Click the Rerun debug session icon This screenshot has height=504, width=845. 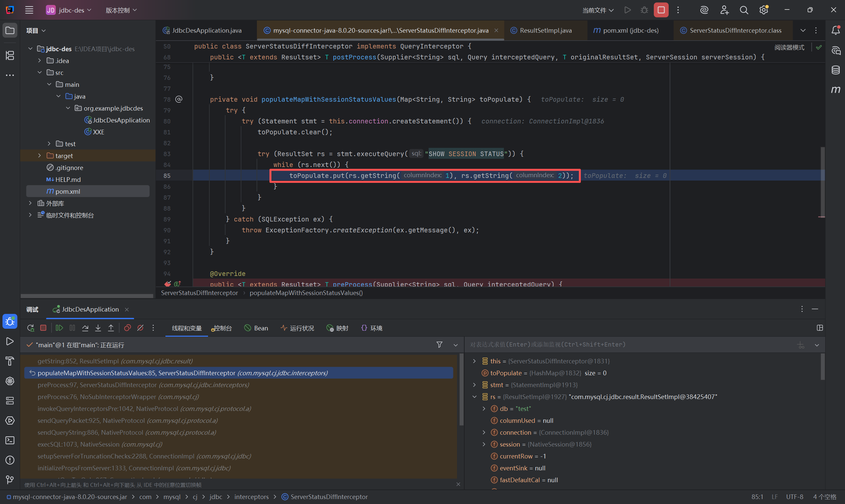[31, 328]
